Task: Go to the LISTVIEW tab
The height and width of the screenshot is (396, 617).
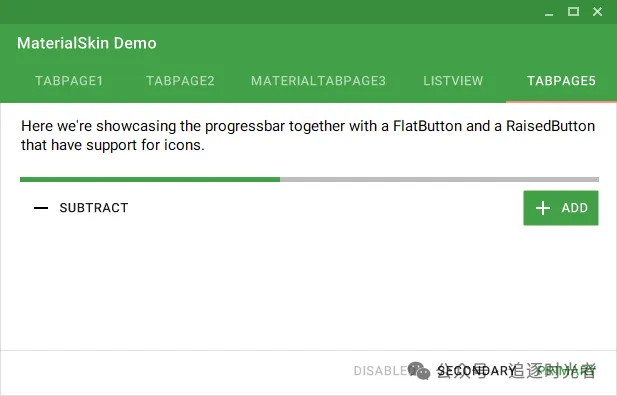Action: point(453,81)
